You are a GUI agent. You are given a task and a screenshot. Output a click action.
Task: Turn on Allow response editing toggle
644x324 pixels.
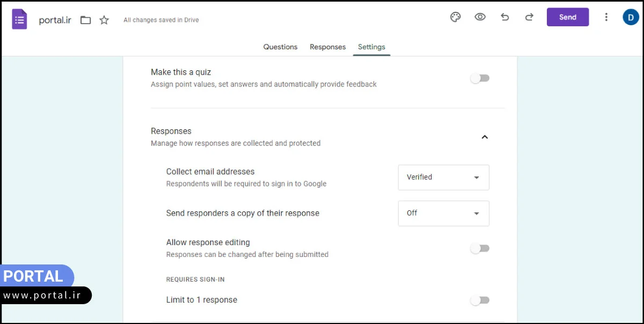(x=480, y=248)
